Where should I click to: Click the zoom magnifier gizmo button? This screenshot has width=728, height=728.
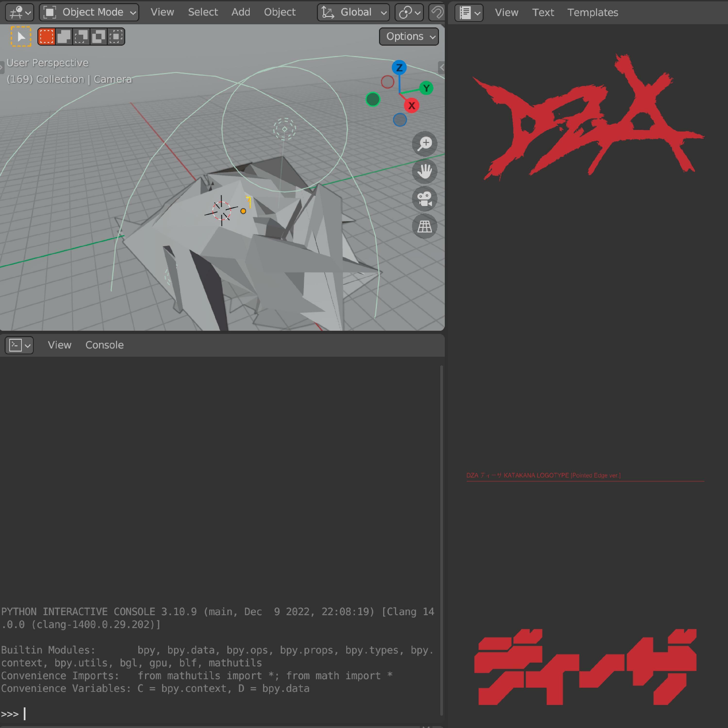tap(424, 144)
